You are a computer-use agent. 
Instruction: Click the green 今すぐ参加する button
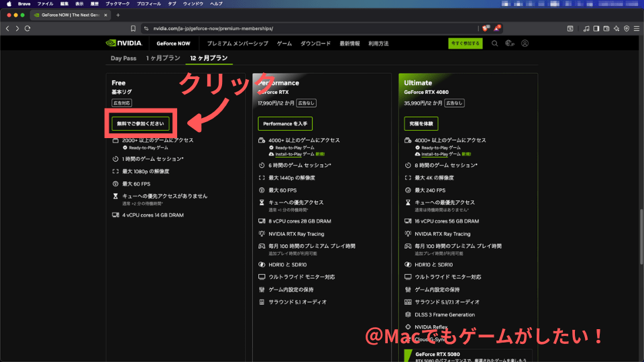(x=465, y=44)
